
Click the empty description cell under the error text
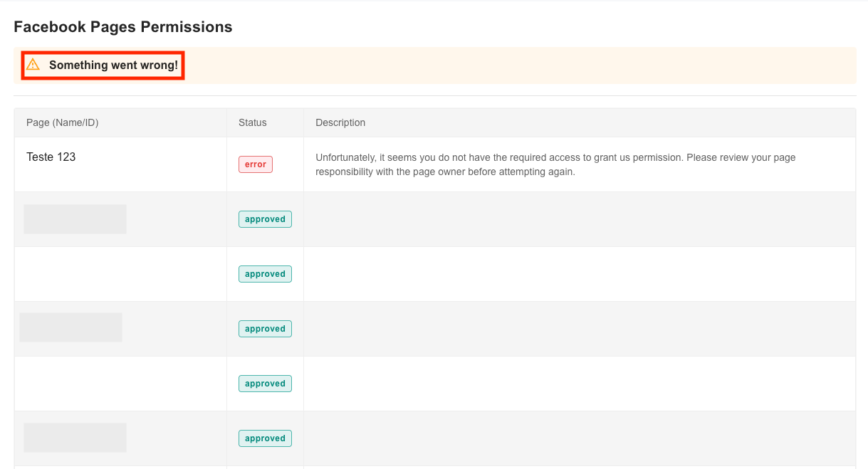(x=579, y=219)
